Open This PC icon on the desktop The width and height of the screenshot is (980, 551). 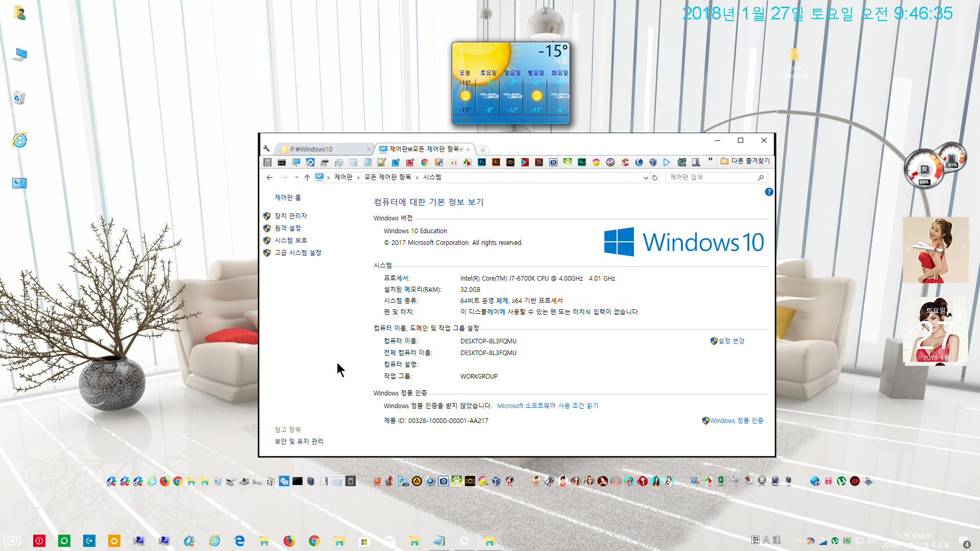point(20,55)
